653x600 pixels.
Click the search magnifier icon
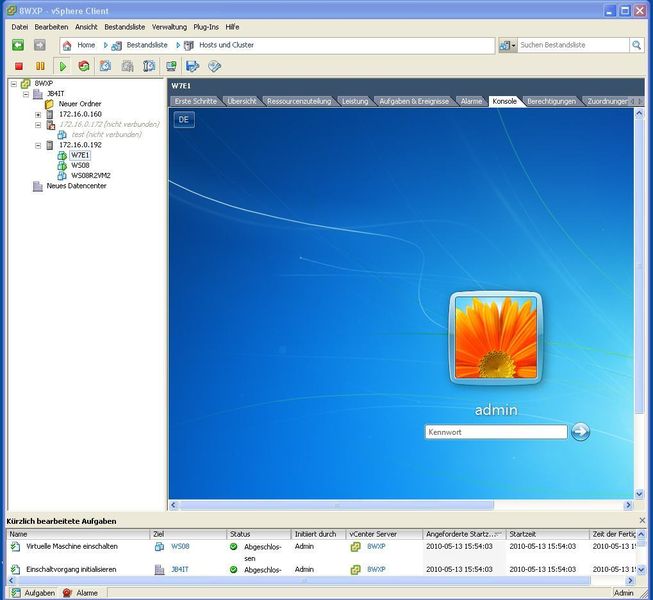(636, 45)
